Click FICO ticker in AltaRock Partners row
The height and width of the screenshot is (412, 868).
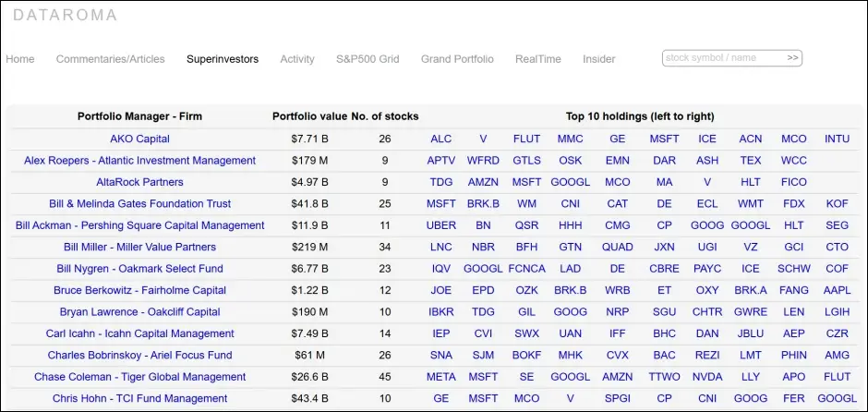coord(794,182)
